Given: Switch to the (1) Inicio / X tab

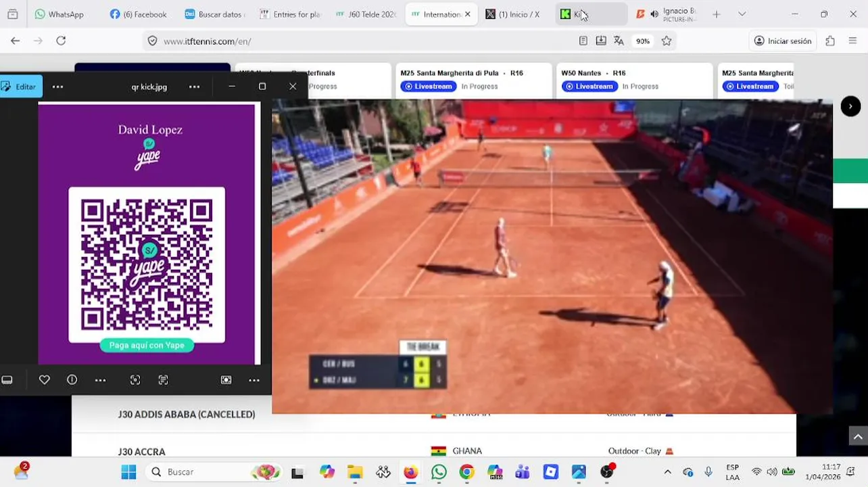Looking at the screenshot, I should pos(514,14).
